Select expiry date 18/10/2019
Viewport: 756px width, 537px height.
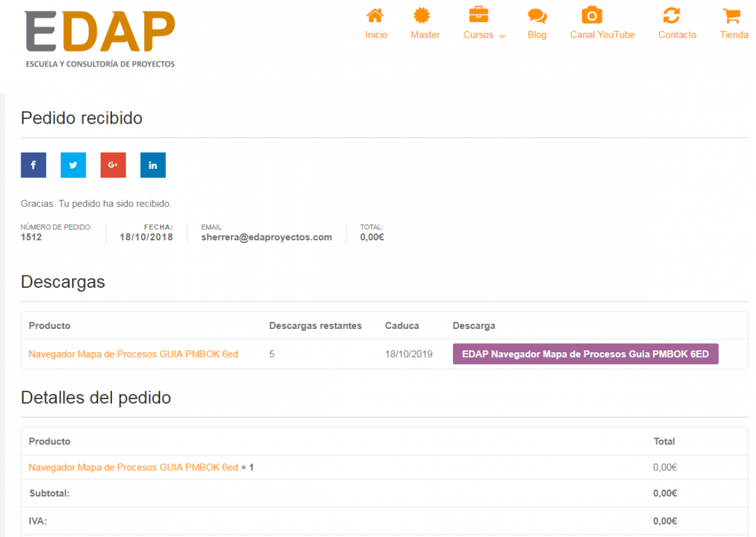tap(408, 354)
